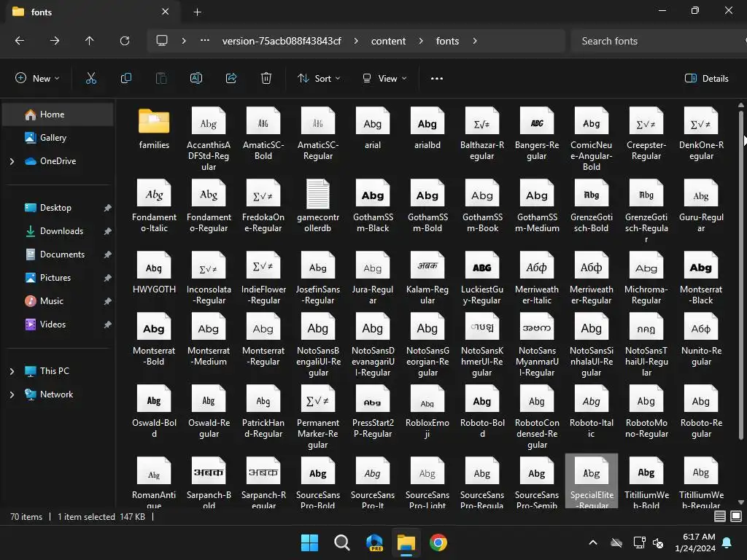Screen dimensions: 747x560
Task: Expand the Network tree node
Action: pos(12,394)
